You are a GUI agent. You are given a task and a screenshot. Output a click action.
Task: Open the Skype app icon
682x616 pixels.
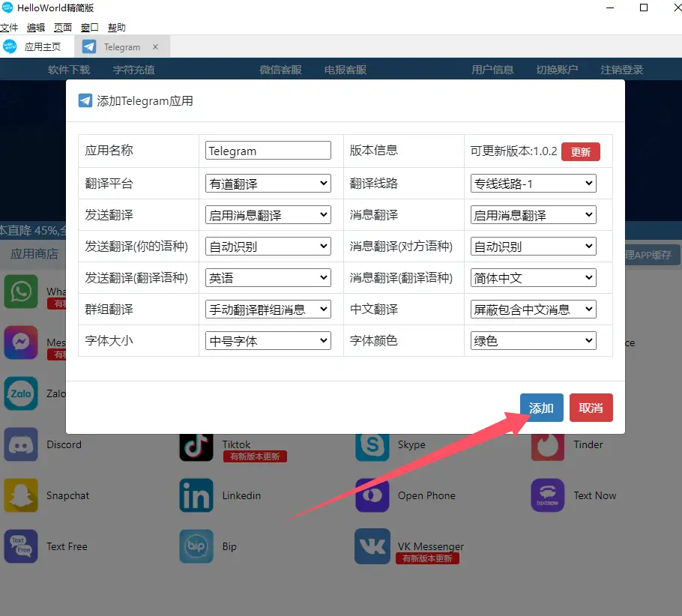372,447
